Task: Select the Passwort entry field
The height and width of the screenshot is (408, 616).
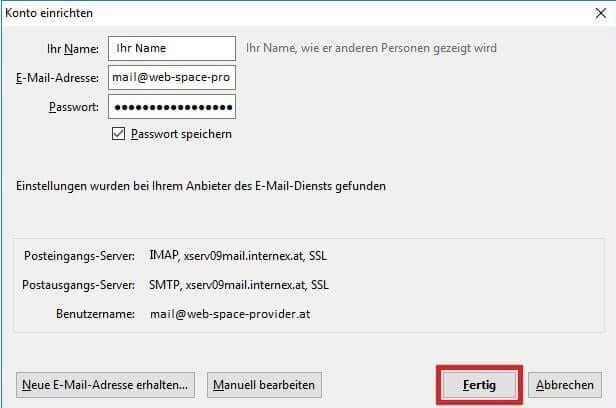Action: (171, 107)
